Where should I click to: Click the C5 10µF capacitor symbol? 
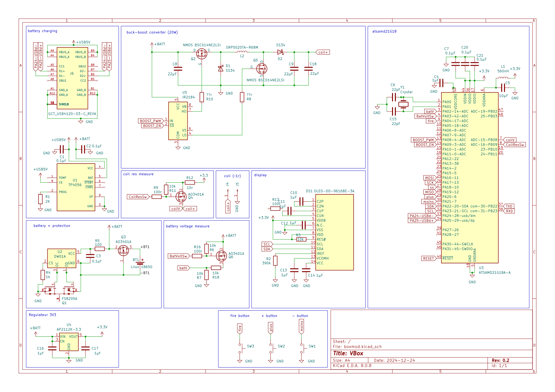503,88
